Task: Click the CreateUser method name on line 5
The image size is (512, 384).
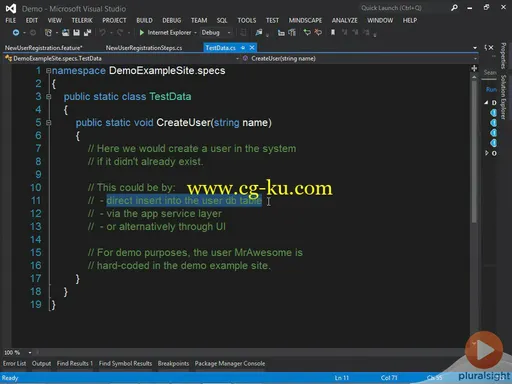Action: click(x=183, y=123)
